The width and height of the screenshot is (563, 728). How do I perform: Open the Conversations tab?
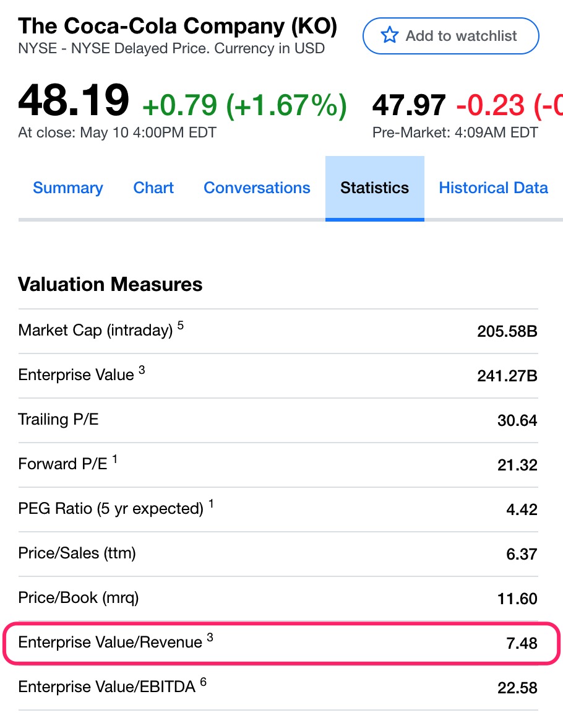(257, 188)
